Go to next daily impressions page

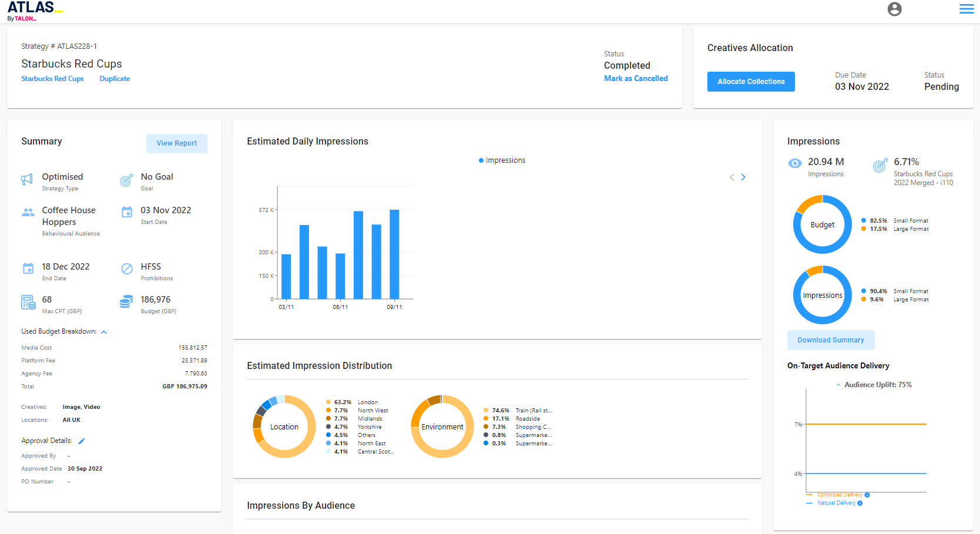click(743, 177)
